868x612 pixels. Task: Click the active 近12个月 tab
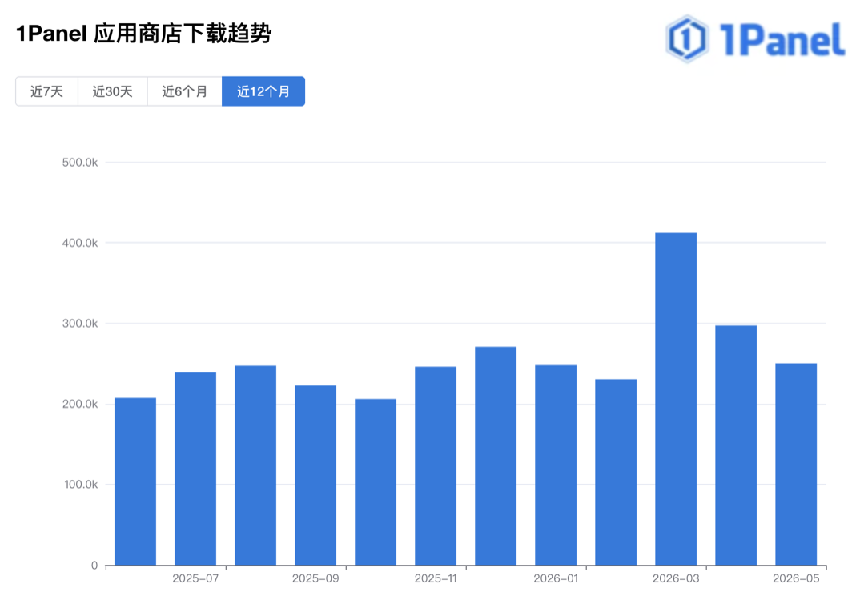click(263, 91)
